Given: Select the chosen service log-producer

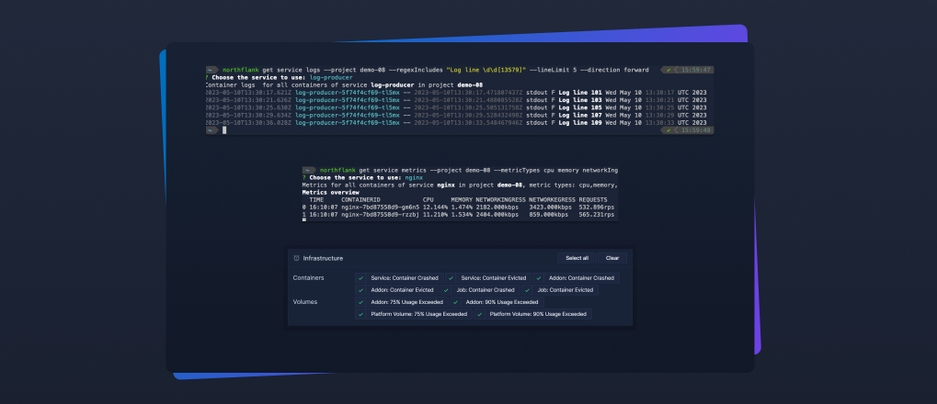Looking at the screenshot, I should pos(331,78).
